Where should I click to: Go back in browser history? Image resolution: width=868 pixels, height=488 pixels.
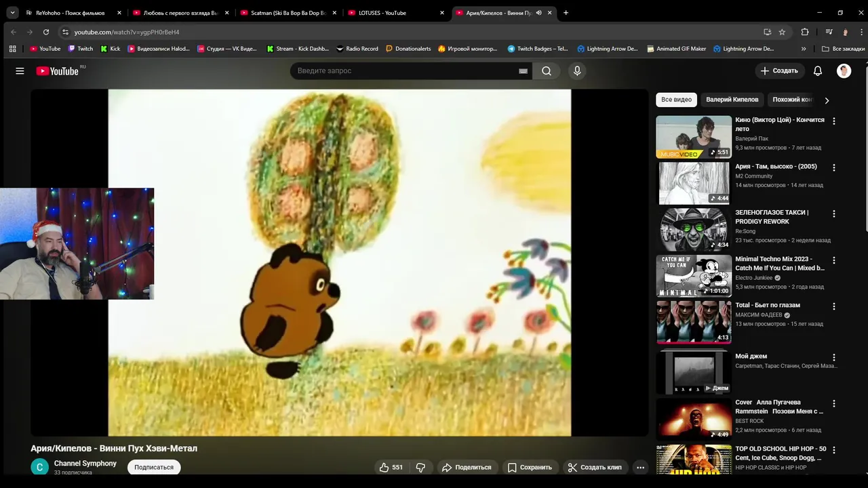point(14,32)
